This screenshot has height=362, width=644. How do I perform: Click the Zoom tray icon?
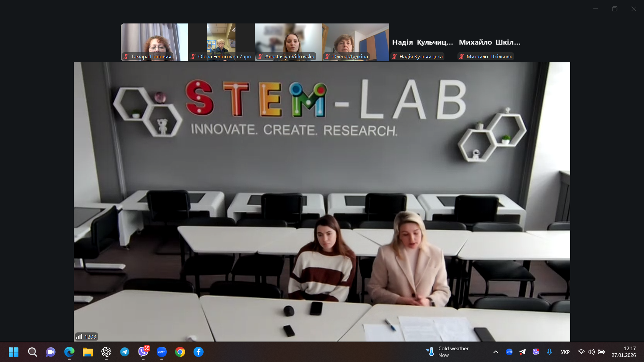509,352
